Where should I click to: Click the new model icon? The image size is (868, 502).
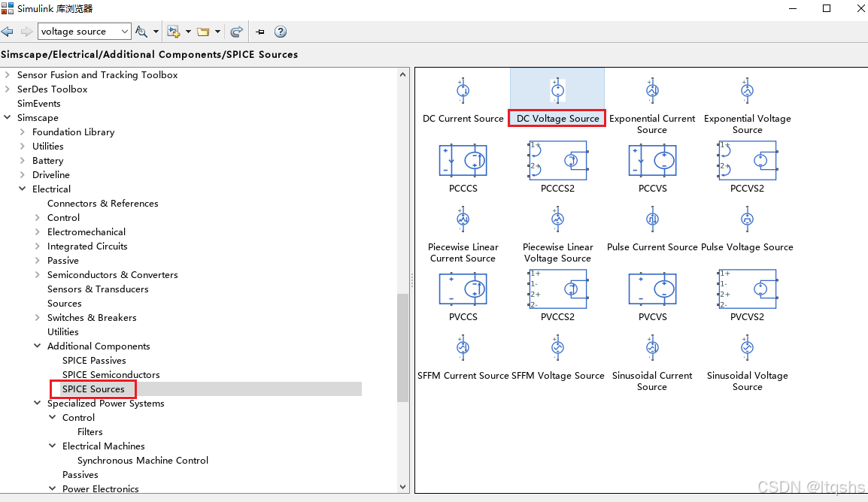[174, 32]
